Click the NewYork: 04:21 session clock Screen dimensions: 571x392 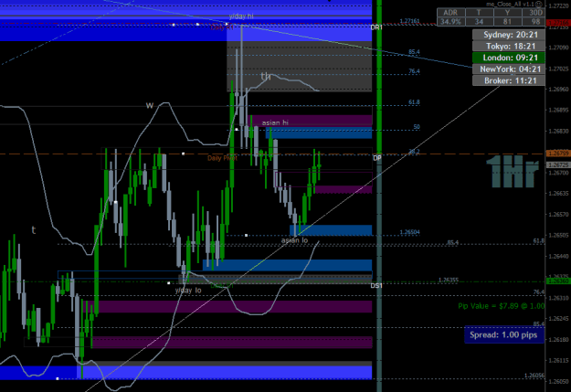(x=509, y=69)
